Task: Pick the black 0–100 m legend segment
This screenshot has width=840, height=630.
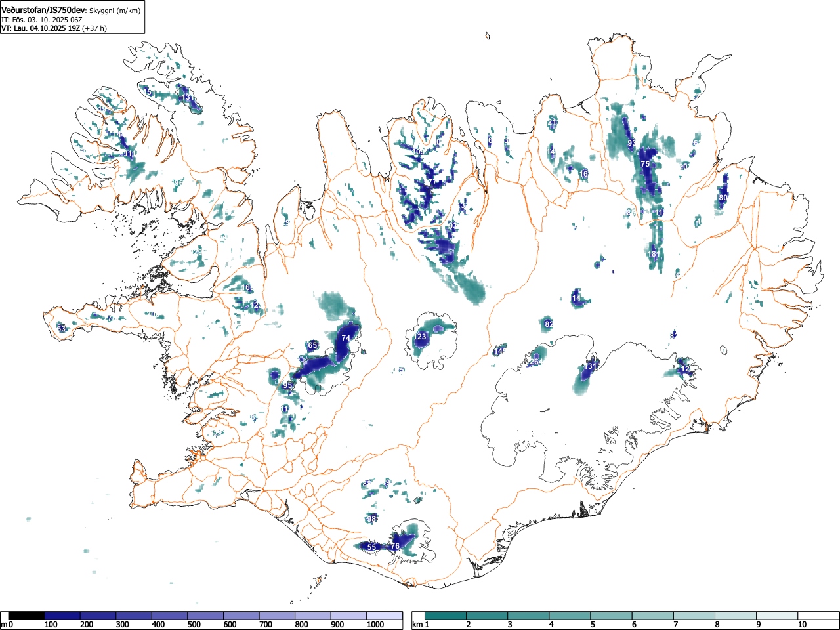Action: (26, 616)
